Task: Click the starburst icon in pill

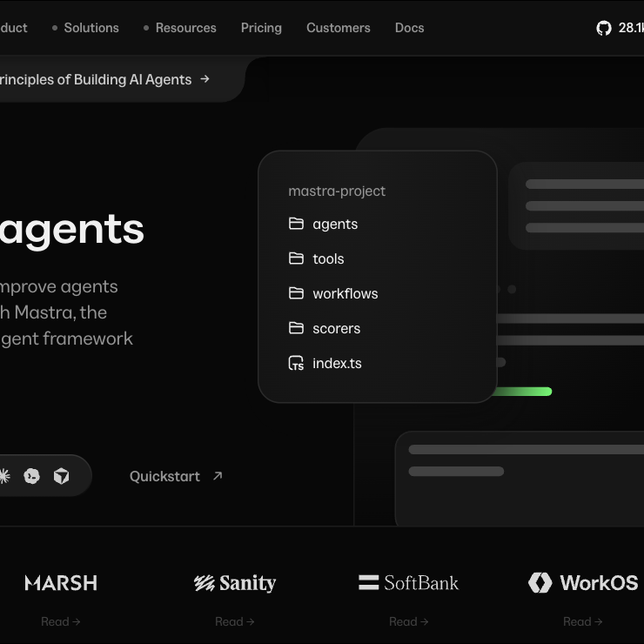Action: (3, 476)
